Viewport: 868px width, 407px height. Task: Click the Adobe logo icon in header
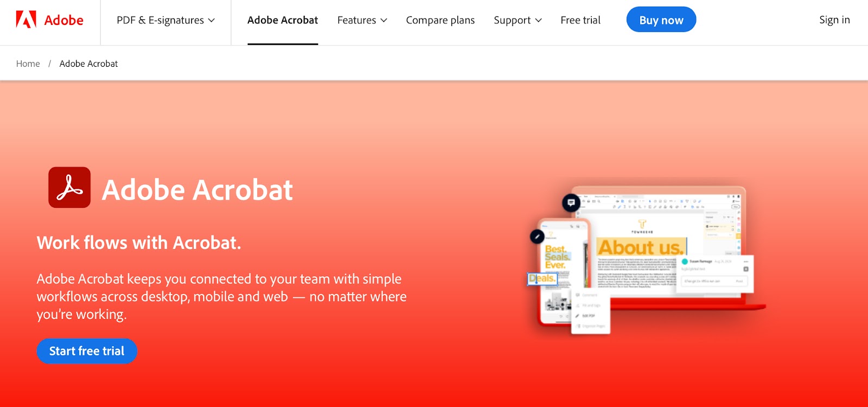coord(26,20)
